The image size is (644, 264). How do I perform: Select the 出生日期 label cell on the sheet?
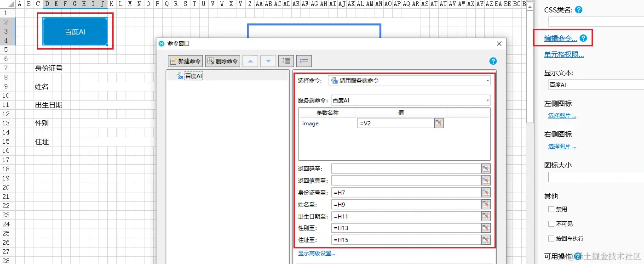[49, 105]
